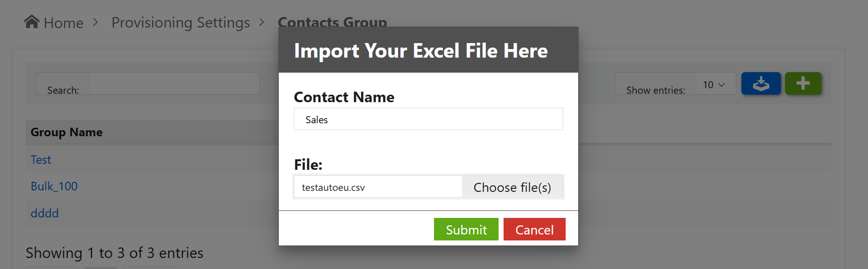Click the chevron after Provisioning Settings
The image size is (868, 269).
262,23
